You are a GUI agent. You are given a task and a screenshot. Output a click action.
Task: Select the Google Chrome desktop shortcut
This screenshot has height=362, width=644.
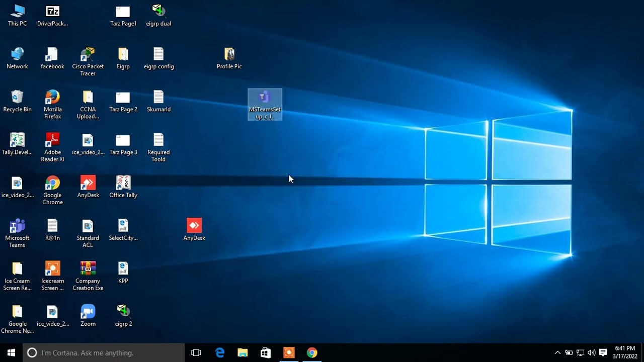52,191
